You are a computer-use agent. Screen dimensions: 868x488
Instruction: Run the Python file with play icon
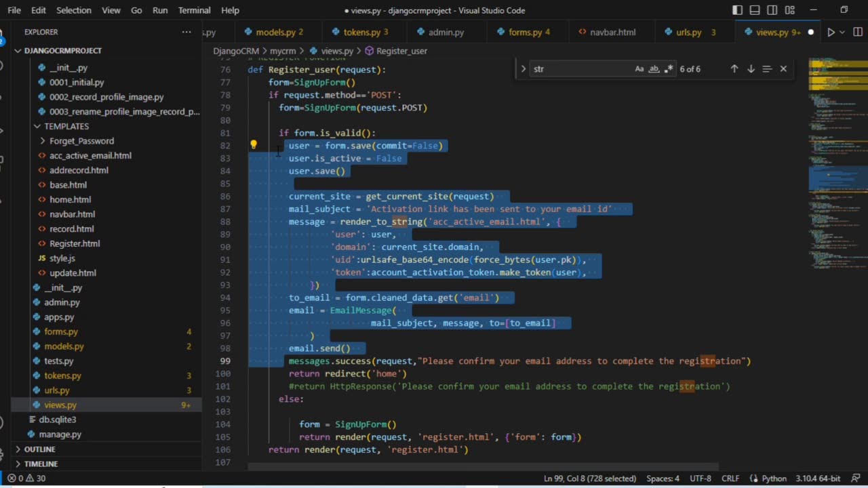(831, 32)
